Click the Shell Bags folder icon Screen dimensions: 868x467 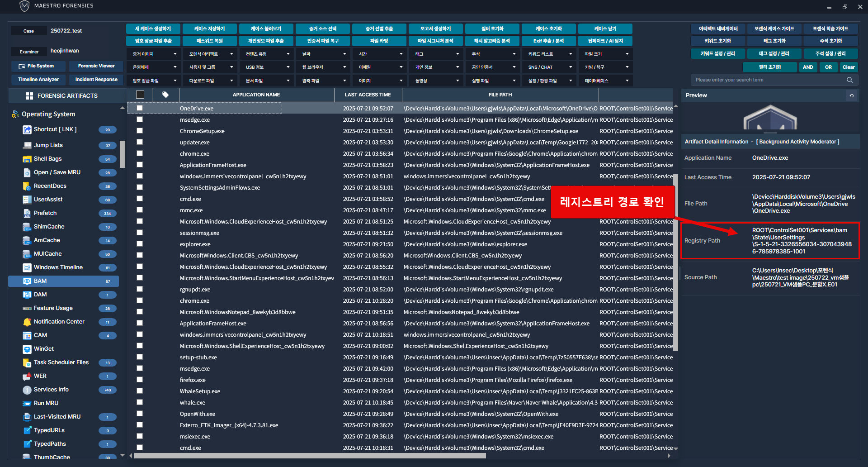coord(27,159)
